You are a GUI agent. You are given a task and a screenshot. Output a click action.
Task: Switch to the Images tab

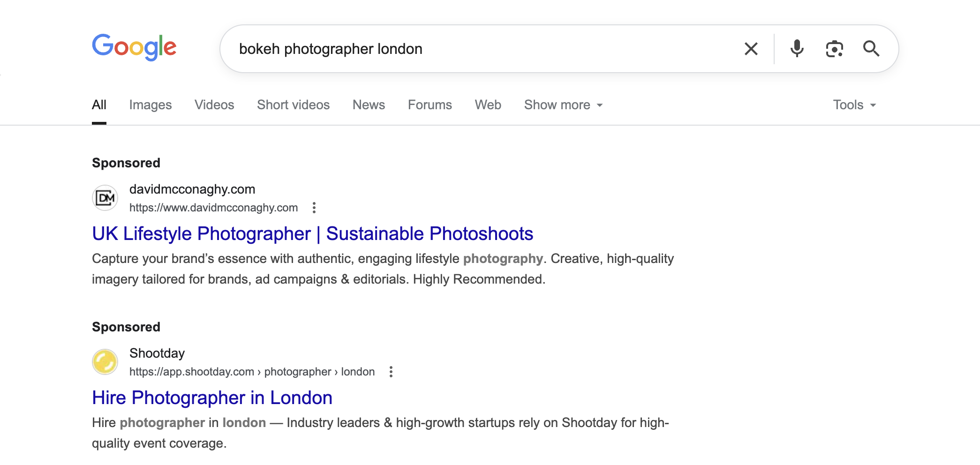tap(151, 105)
